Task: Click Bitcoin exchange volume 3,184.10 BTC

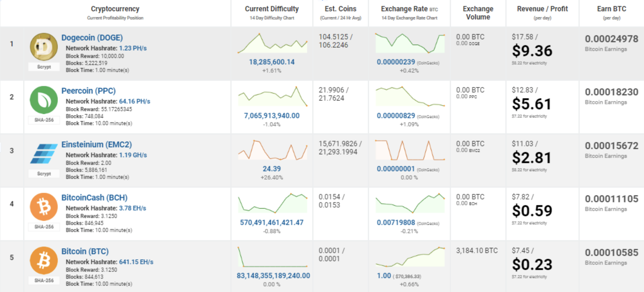Action: click(477, 251)
